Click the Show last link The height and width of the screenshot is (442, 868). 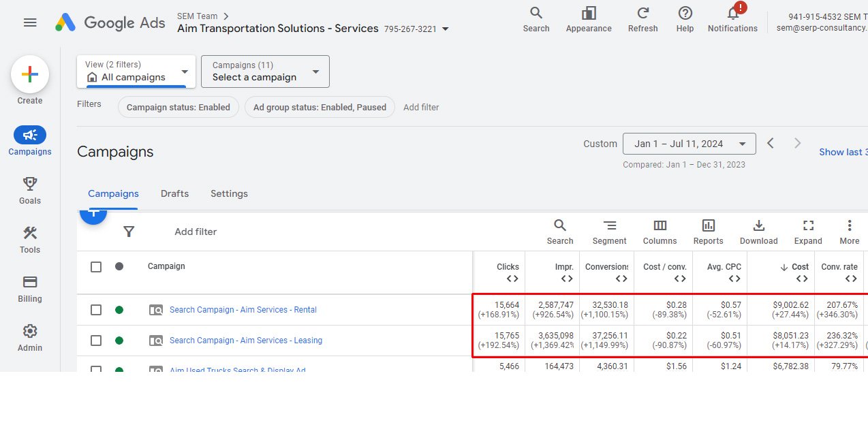843,153
